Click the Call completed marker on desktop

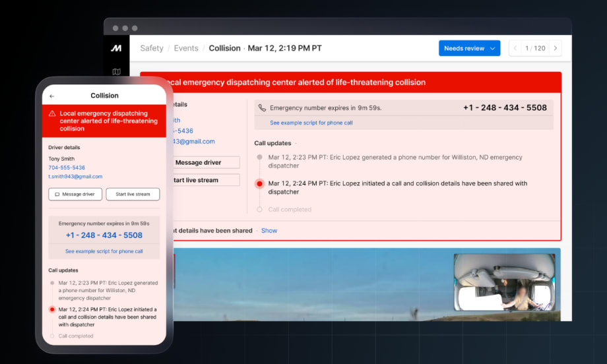(259, 210)
